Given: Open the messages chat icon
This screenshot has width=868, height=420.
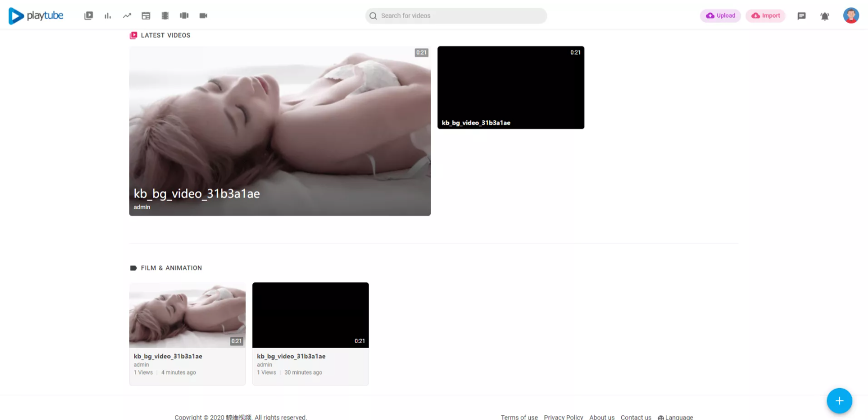Looking at the screenshot, I should (x=801, y=16).
